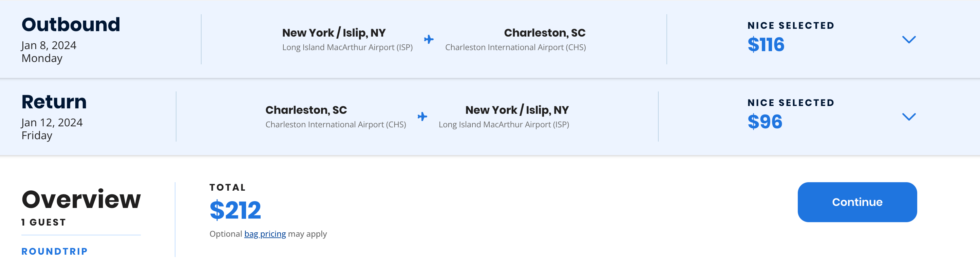Screen dimensions: 980x275
Task: Click the Return heading
Action: [x=54, y=102]
